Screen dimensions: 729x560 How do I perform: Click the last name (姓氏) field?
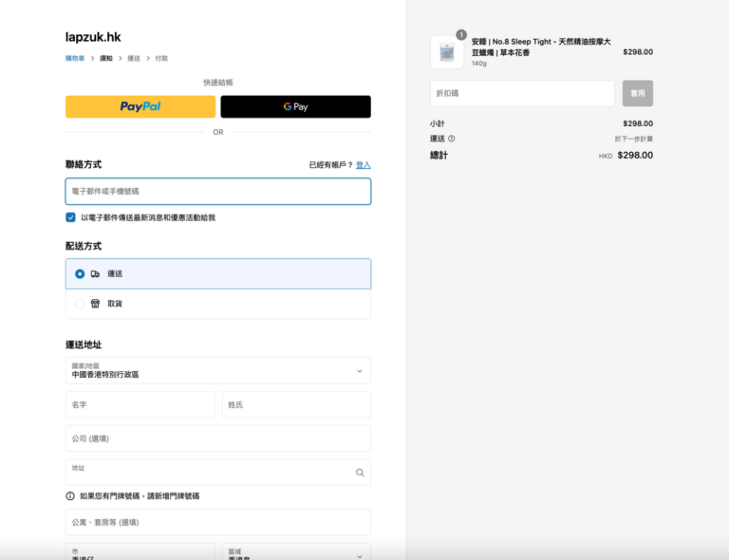[296, 404]
